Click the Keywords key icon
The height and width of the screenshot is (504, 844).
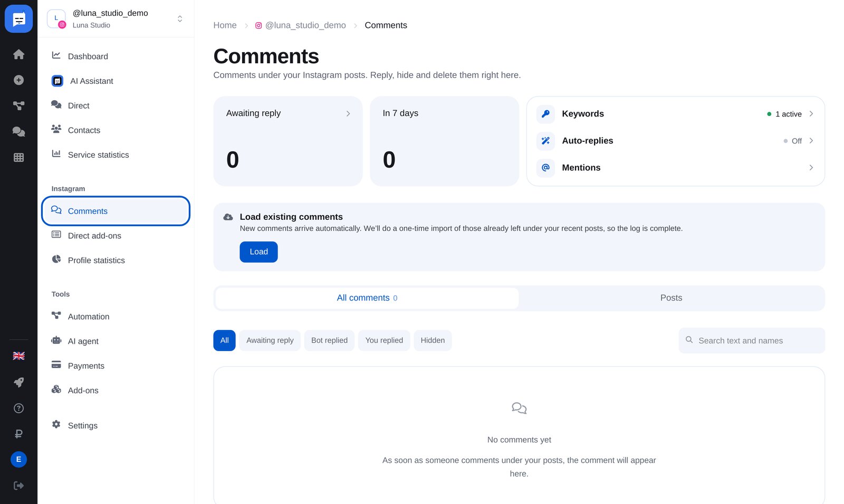(545, 114)
